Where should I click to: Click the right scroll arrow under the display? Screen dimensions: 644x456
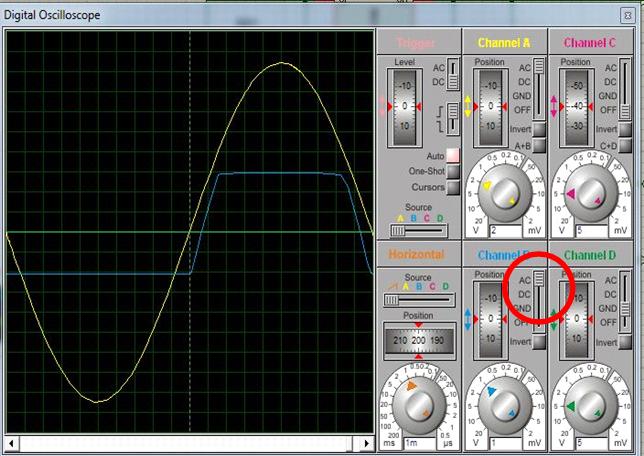(x=366, y=444)
